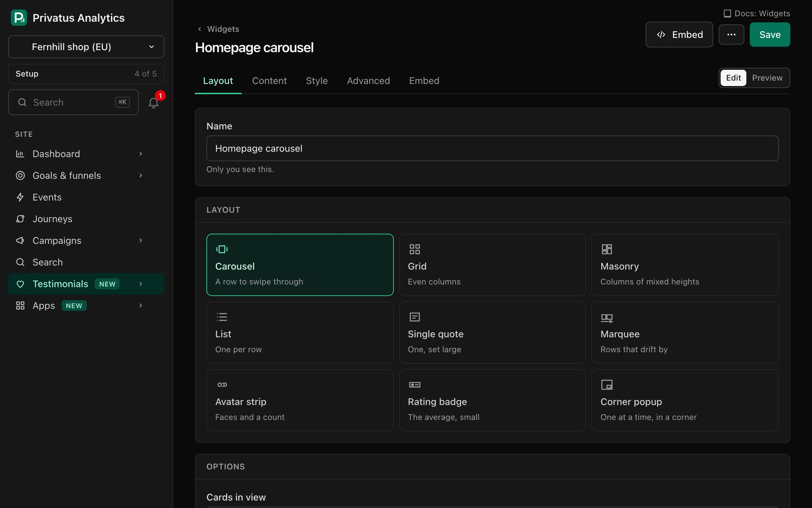The height and width of the screenshot is (508, 812).
Task: Select the Single quote layout card
Action: point(492,333)
